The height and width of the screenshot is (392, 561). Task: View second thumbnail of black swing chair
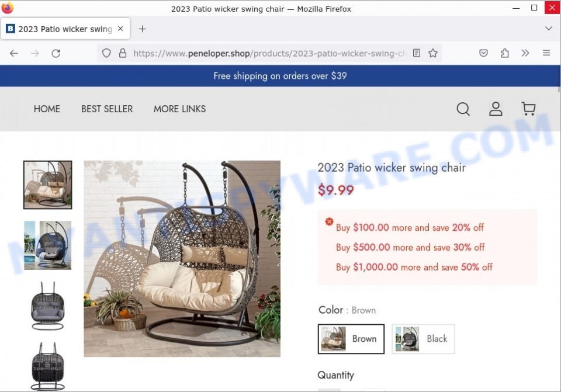pos(47,245)
